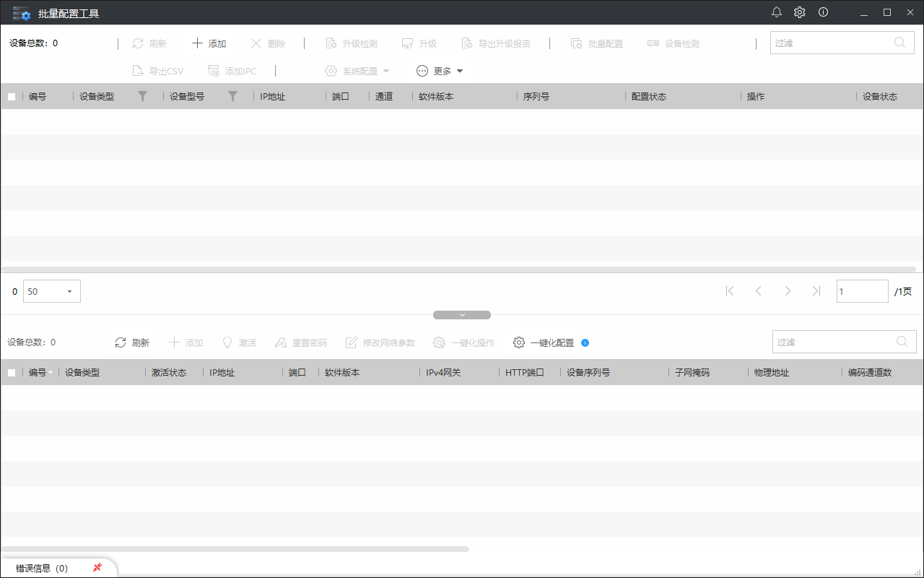Click the 一键化配置 button
The width and height of the screenshot is (924, 578).
tap(544, 342)
